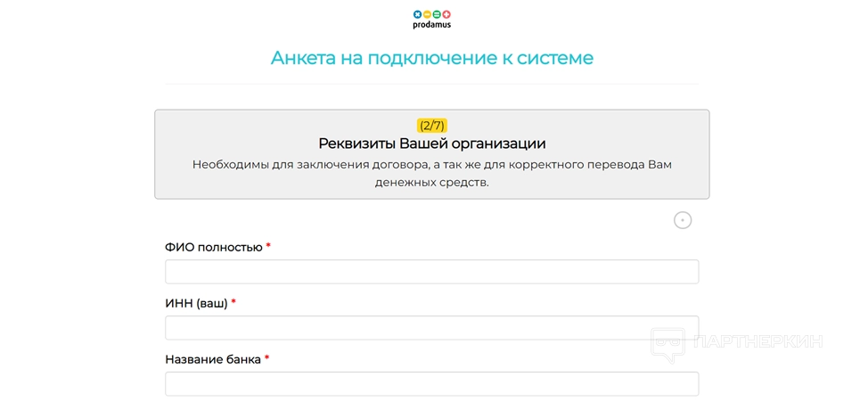Click the prodamus wordmark text
The width and height of the screenshot is (868, 410).
[x=432, y=25]
